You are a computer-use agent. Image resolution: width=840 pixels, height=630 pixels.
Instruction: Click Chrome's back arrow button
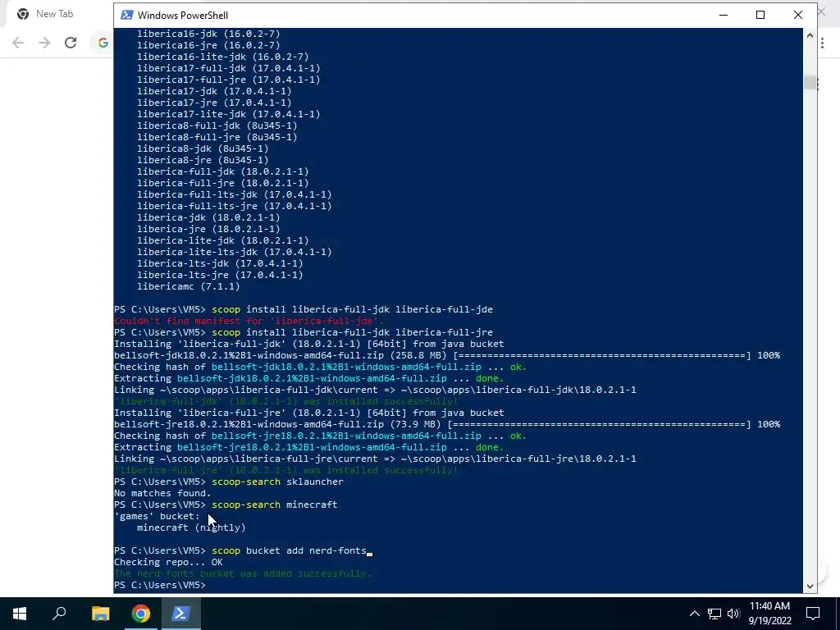pos(18,43)
